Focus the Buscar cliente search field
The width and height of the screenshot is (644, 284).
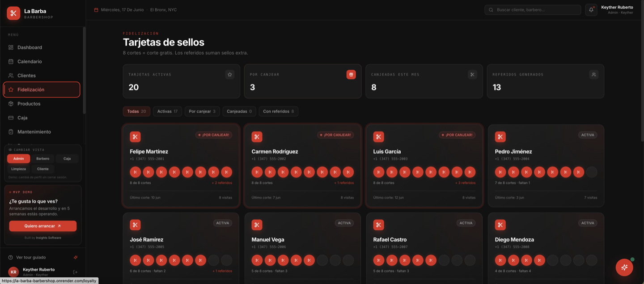(x=533, y=10)
